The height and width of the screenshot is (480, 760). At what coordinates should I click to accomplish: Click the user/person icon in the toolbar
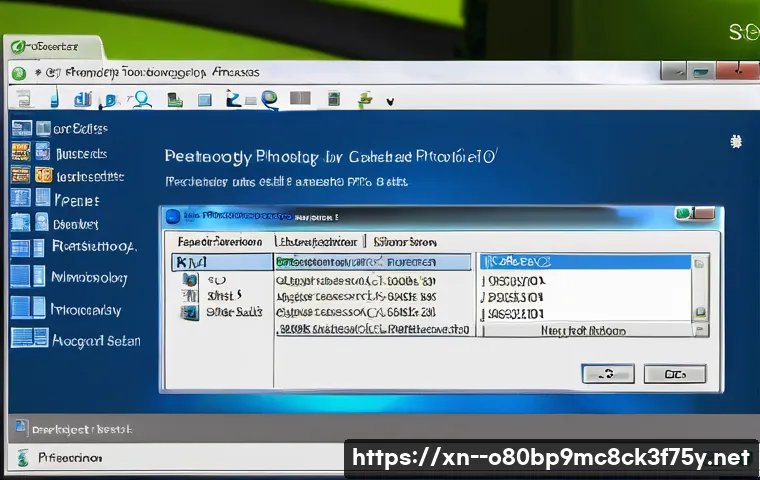tap(141, 98)
